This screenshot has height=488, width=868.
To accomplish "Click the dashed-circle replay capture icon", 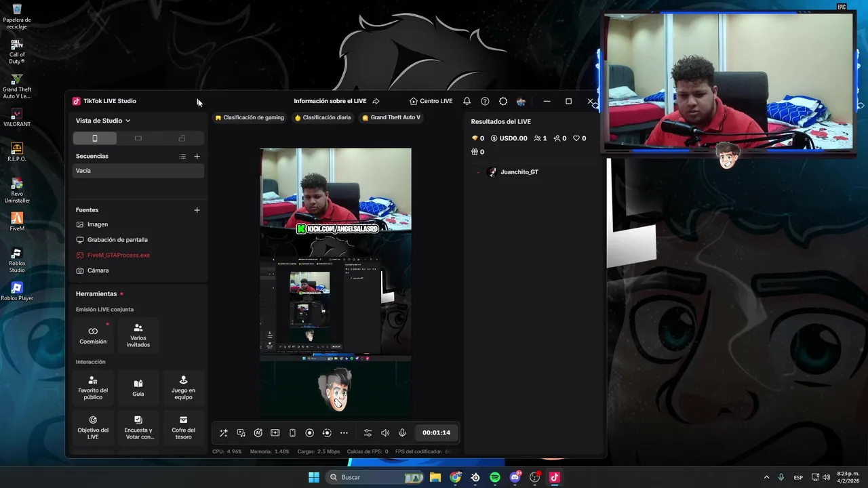I will tap(327, 432).
